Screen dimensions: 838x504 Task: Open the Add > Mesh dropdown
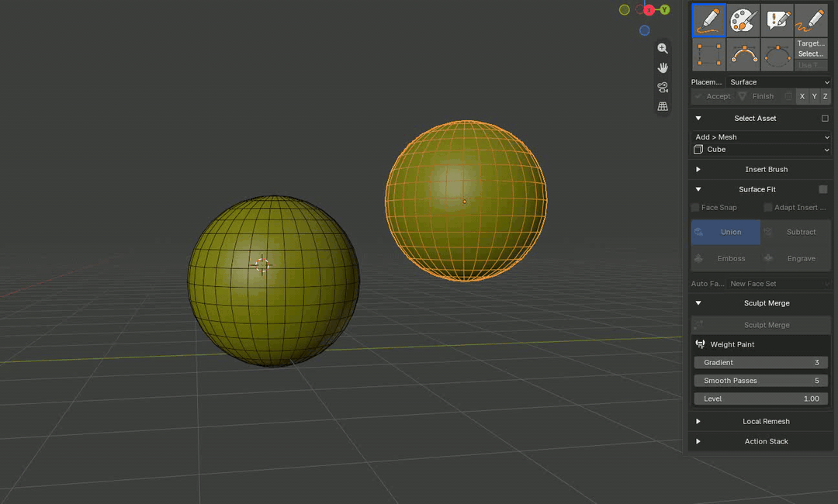click(762, 137)
